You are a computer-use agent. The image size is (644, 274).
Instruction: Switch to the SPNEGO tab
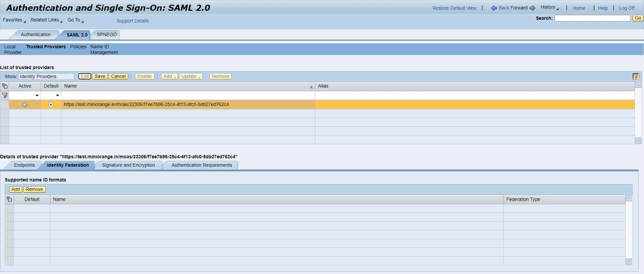coord(107,35)
